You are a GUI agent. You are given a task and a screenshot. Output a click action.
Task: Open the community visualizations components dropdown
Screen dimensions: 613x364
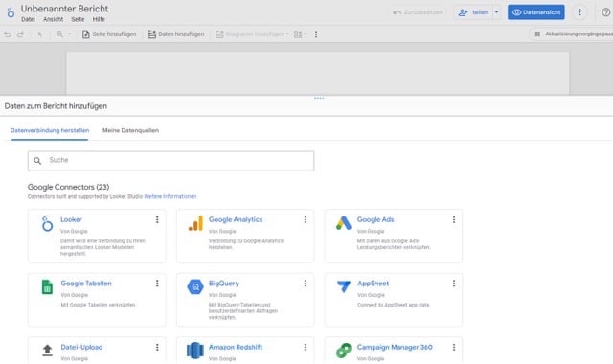point(300,34)
